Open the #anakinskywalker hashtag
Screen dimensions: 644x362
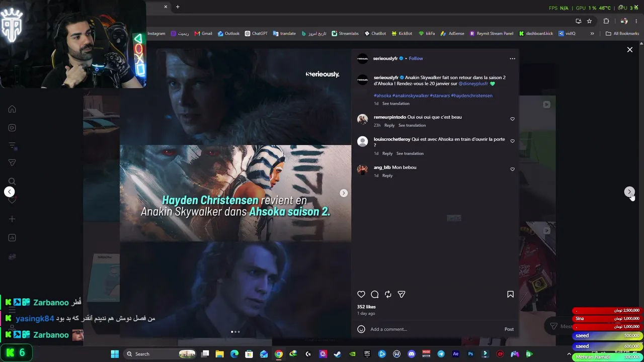point(411,96)
